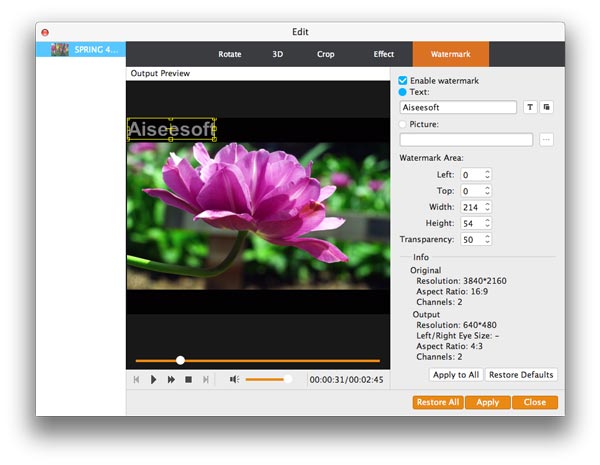Image resolution: width=600 pixels, height=465 pixels.
Task: Click the output Resolution: 640*480 text
Action: 456,325
